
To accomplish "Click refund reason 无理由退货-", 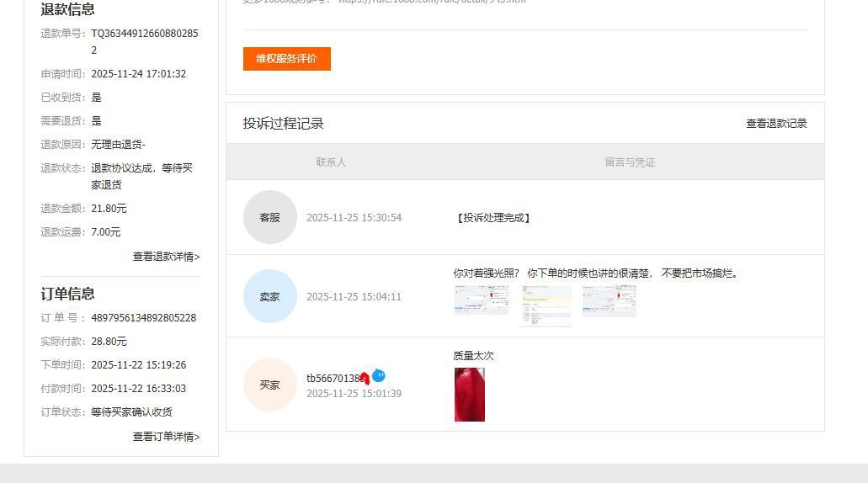I will pyautogui.click(x=119, y=145).
